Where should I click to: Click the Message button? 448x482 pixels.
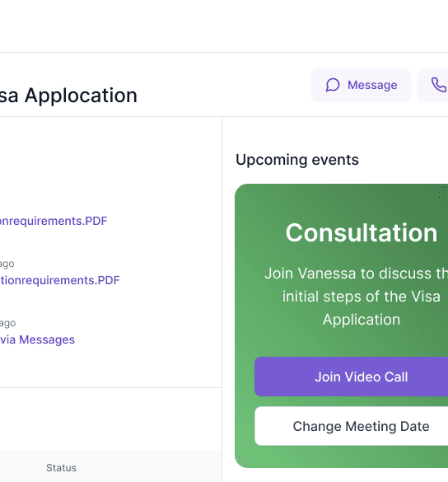tap(361, 85)
